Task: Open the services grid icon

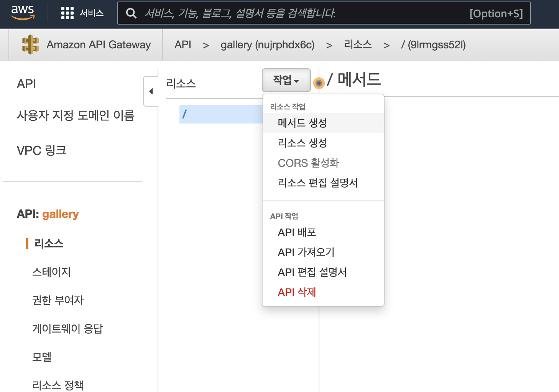Action: pos(67,13)
